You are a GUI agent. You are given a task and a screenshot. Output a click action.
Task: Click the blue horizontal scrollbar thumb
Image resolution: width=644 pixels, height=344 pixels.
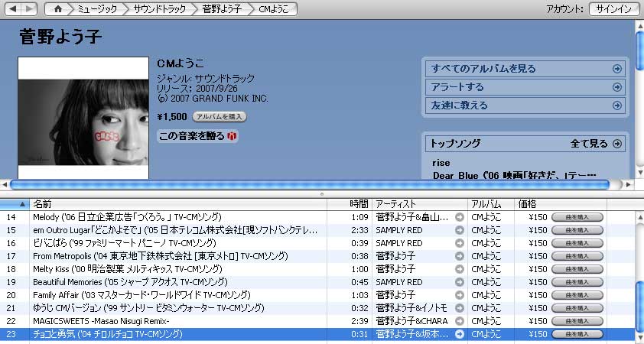coord(309,184)
